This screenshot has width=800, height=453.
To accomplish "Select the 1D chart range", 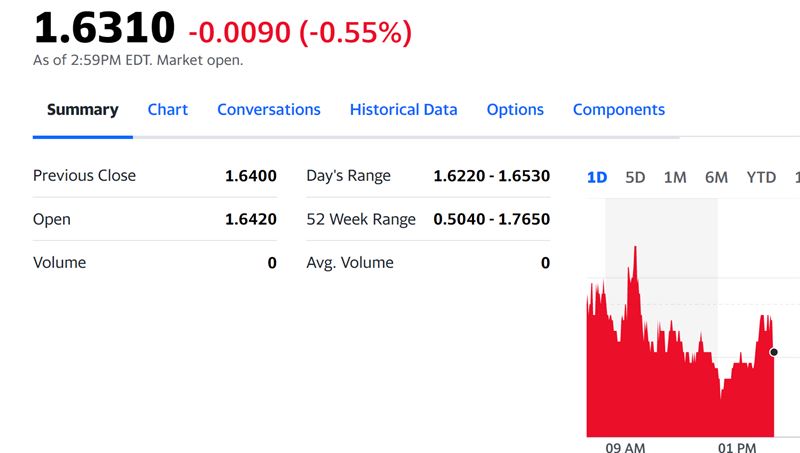I will tap(597, 177).
